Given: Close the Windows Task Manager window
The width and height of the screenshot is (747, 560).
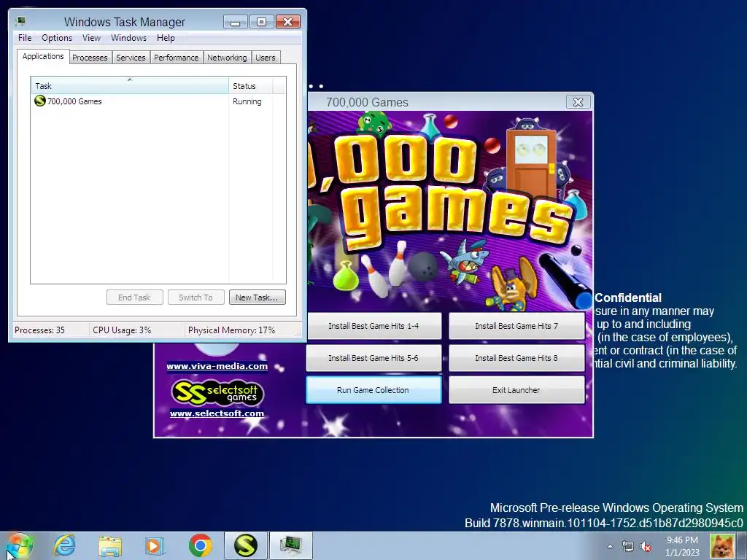Looking at the screenshot, I should pyautogui.click(x=287, y=21).
